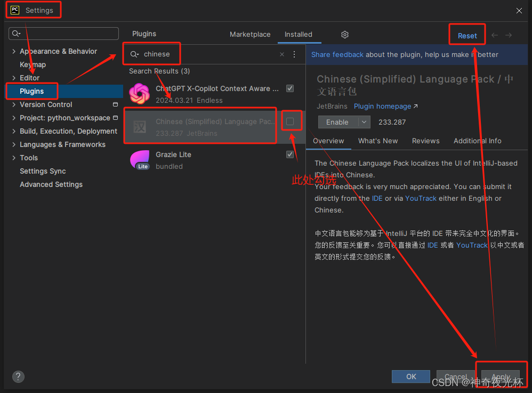
Task: Open the YouTrack link in Chinese description
Action: (472, 245)
